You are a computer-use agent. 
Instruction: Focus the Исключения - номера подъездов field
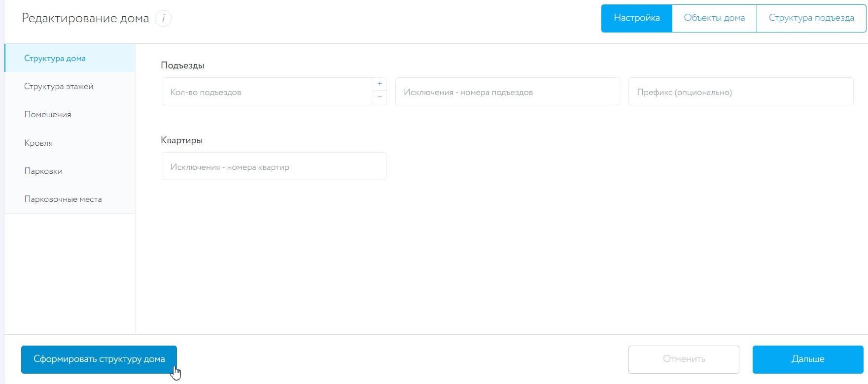click(507, 92)
